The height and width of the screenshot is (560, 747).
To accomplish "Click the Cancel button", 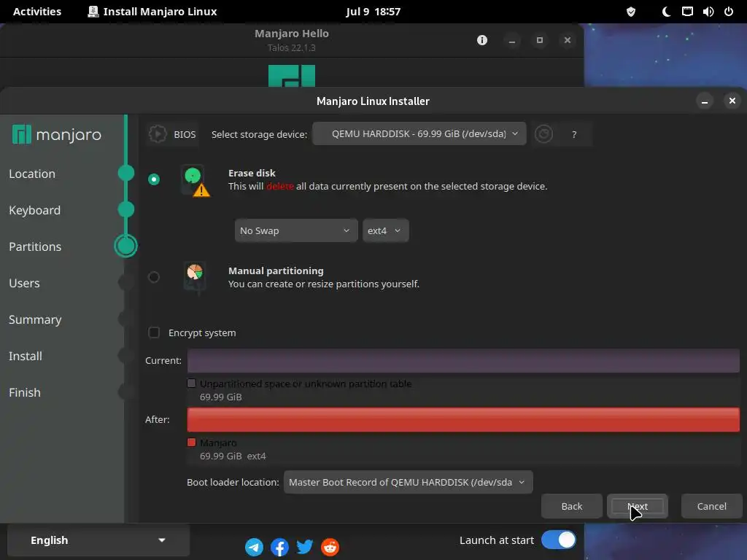I will click(712, 506).
